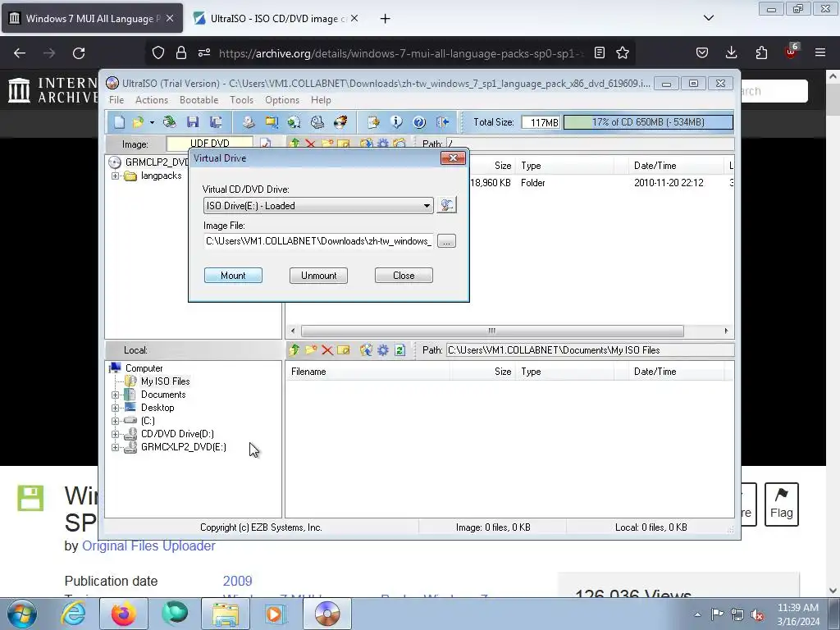
Task: Click the 2009 publication date link
Action: [x=237, y=582]
